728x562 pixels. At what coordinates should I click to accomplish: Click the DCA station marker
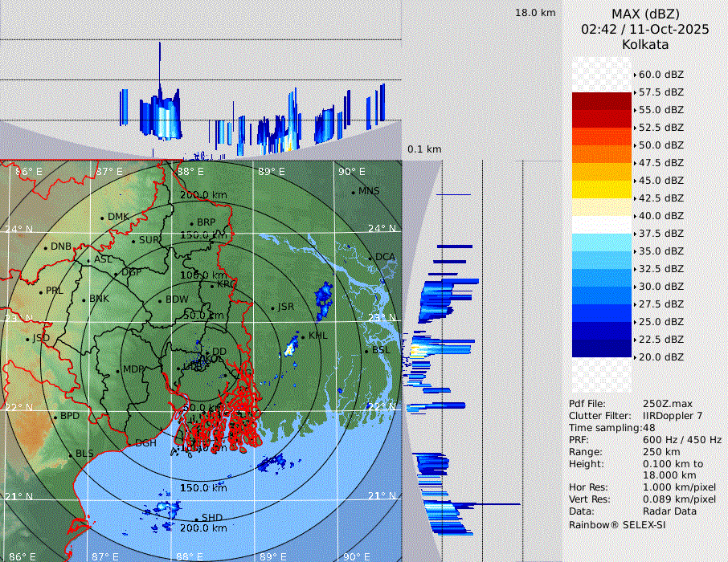[x=370, y=258]
